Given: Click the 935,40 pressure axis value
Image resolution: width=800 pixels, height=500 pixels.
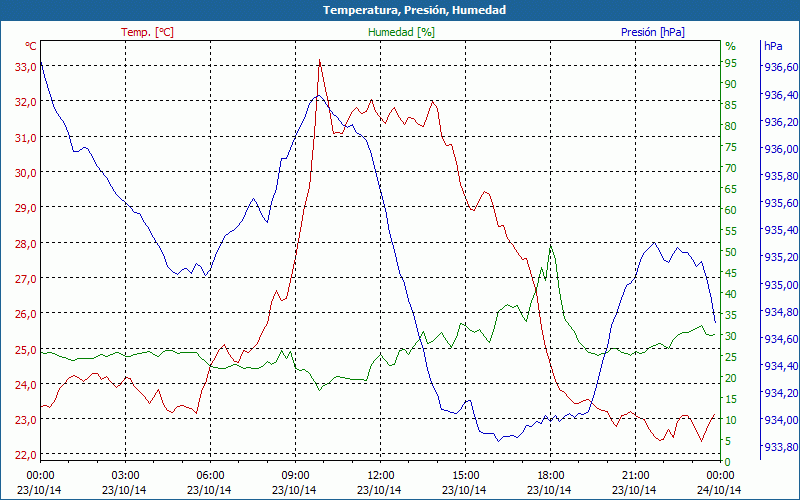Looking at the screenshot, I should 780,230.
